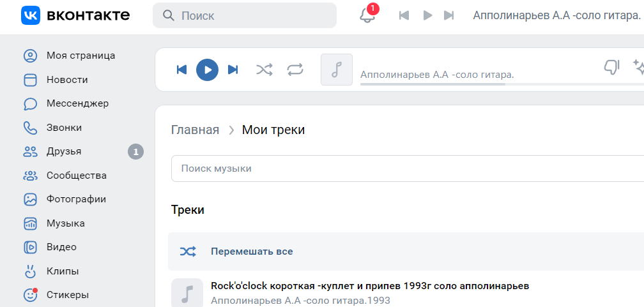Go to Главная breadcrumb
The height and width of the screenshot is (307, 644).
(x=195, y=130)
